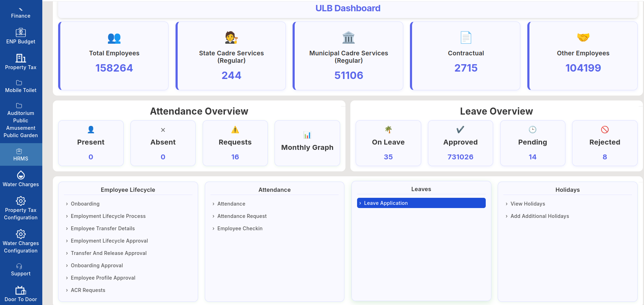Open the Property Tax building icon
The width and height of the screenshot is (644, 305).
click(x=21, y=58)
